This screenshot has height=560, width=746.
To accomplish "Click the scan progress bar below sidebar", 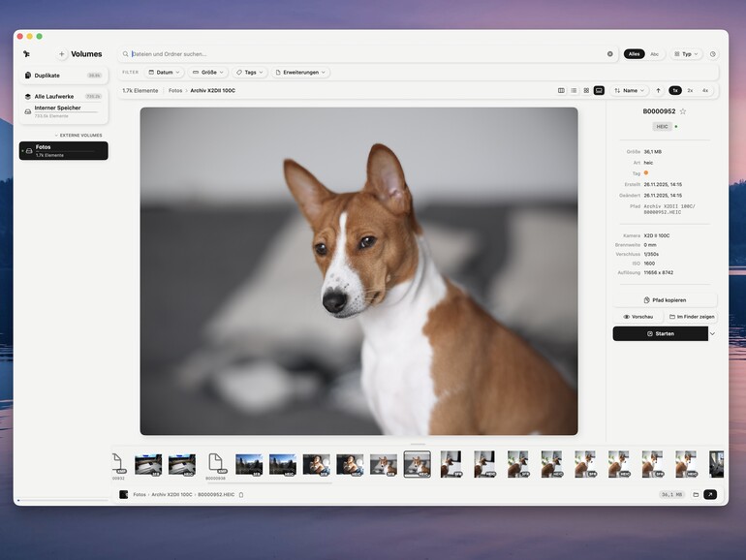I will point(63,501).
